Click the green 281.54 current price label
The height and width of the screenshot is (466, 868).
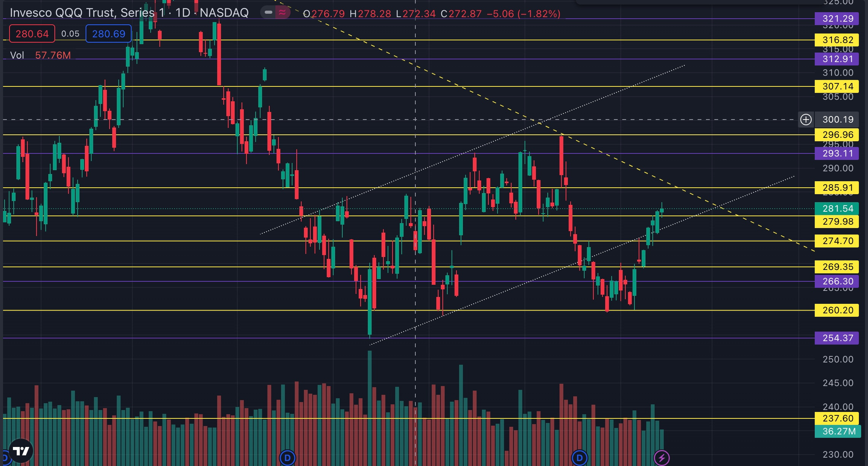click(837, 209)
